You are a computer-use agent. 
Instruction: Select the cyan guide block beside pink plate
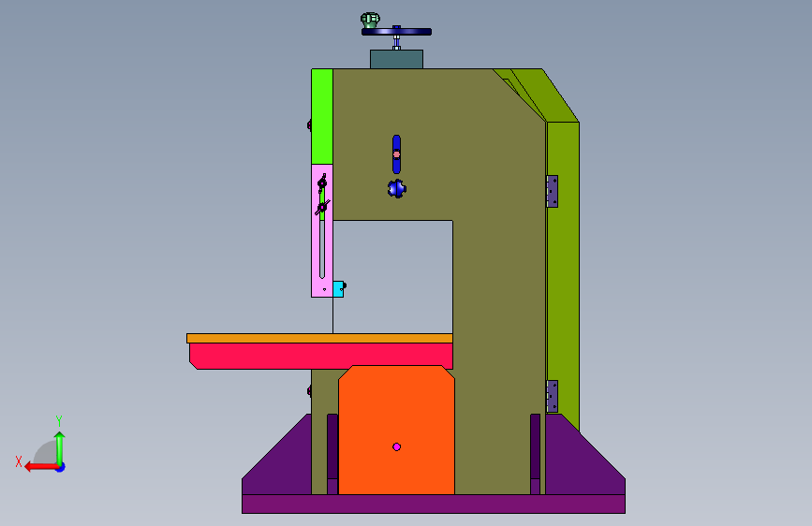[339, 289]
